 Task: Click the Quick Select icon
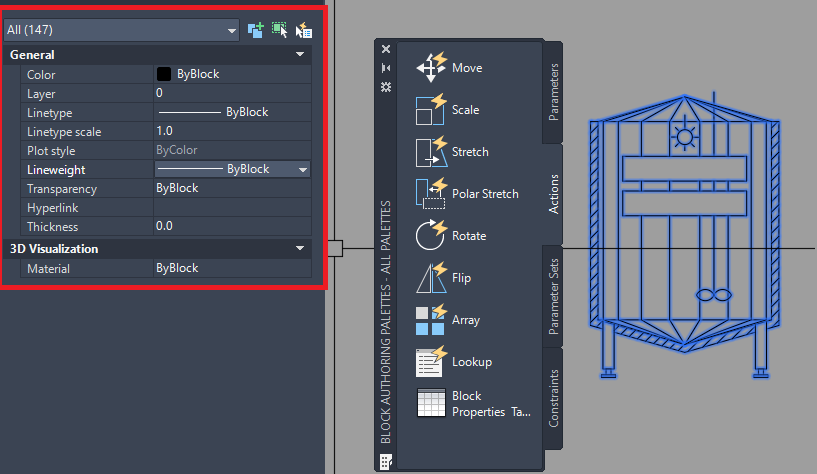pyautogui.click(x=304, y=30)
